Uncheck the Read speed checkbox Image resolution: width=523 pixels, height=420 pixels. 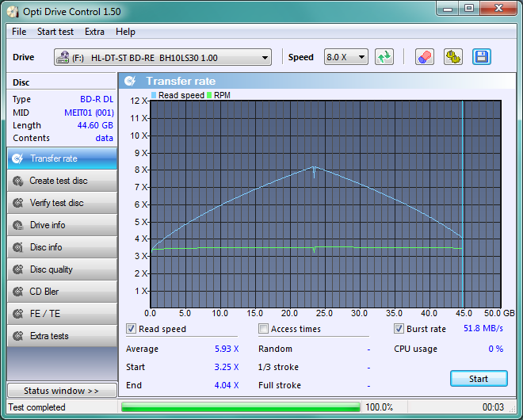click(x=131, y=329)
